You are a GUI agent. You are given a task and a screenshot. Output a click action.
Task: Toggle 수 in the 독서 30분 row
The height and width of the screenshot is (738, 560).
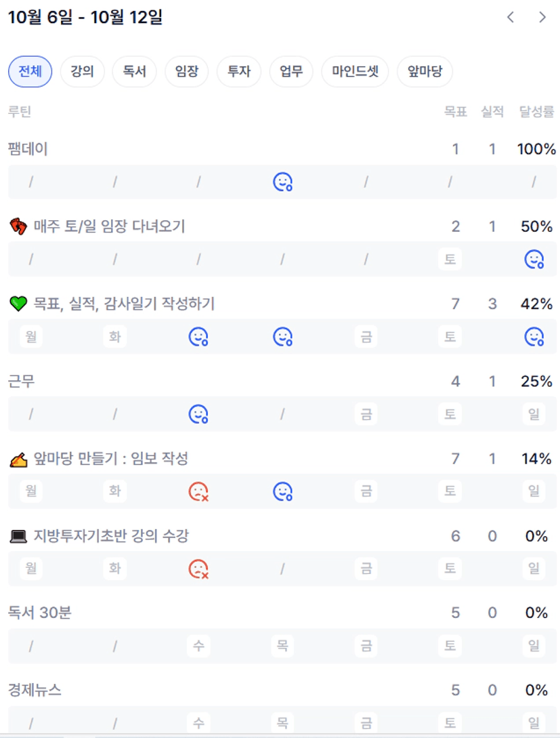[x=198, y=645]
